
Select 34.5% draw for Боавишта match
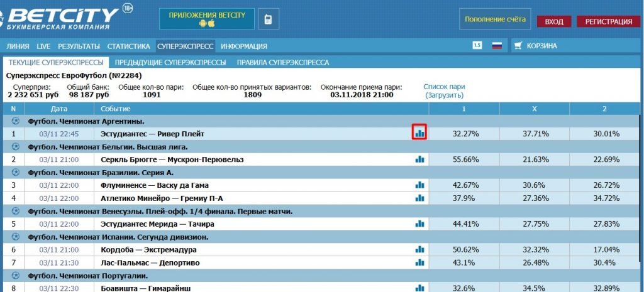click(x=535, y=288)
